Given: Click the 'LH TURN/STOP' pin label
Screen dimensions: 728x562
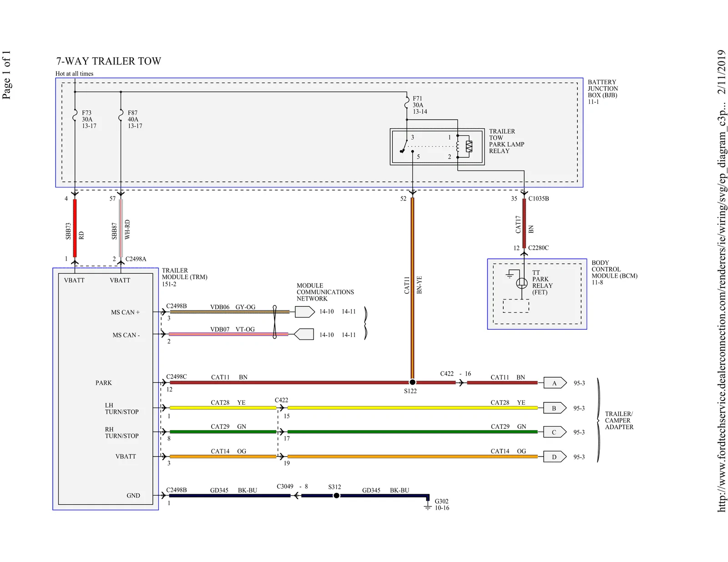Looking at the screenshot, I should [x=122, y=408].
